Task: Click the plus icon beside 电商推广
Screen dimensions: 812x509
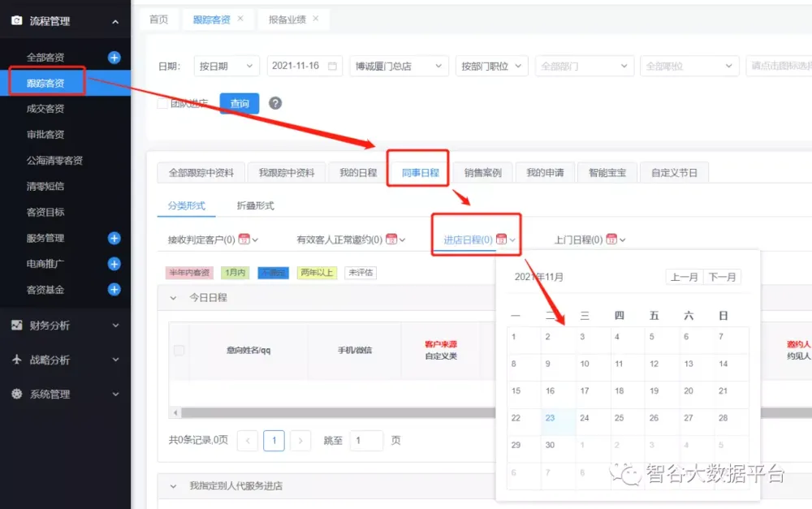Action: 114,264
